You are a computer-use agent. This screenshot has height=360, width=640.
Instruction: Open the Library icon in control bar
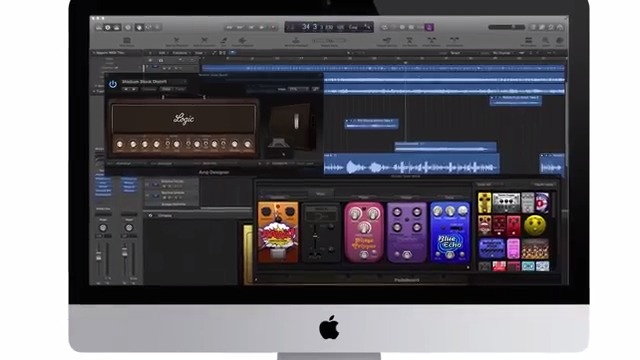click(x=99, y=27)
